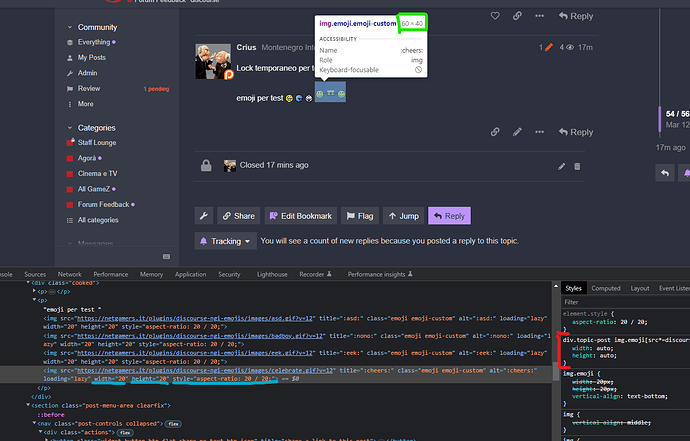The image size is (690, 441).
Task: Expand the More sidebar menu
Action: [x=85, y=104]
